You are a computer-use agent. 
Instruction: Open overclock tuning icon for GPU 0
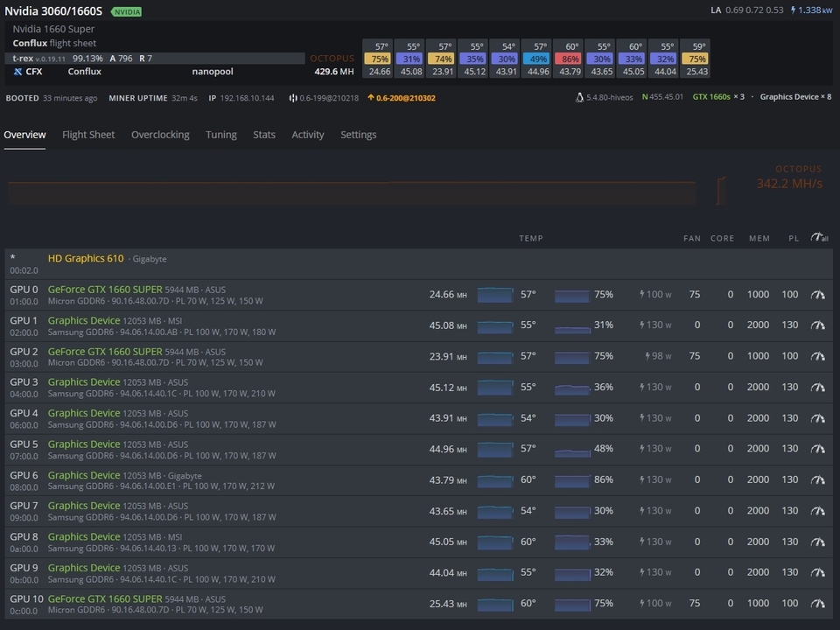click(817, 294)
